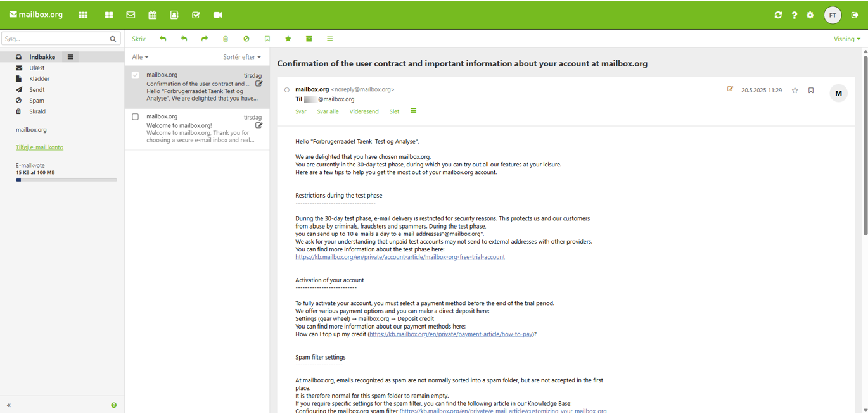Open the Portal dashboard icon
Viewport: 868px width, 414px height.
109,15
